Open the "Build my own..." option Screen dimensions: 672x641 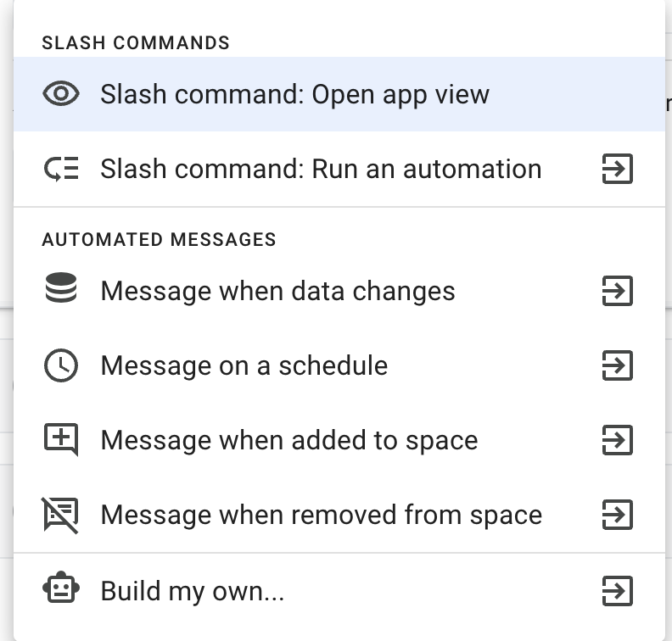click(192, 589)
